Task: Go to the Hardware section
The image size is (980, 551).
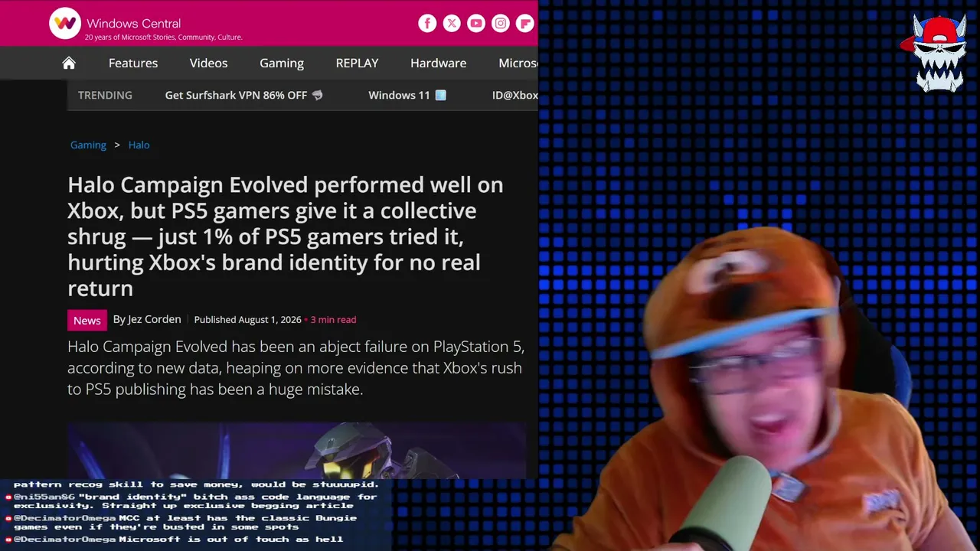Action: pos(438,63)
